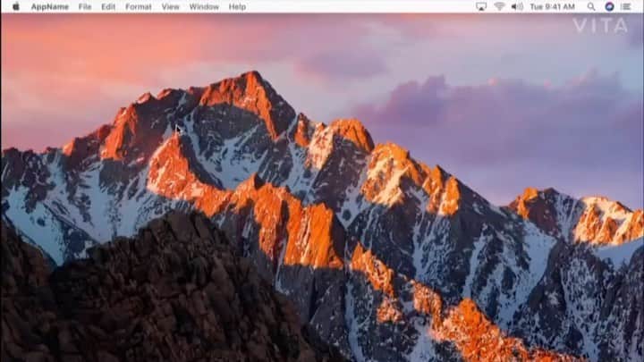The height and width of the screenshot is (362, 644).
Task: Open the File menu
Action: pyautogui.click(x=85, y=7)
